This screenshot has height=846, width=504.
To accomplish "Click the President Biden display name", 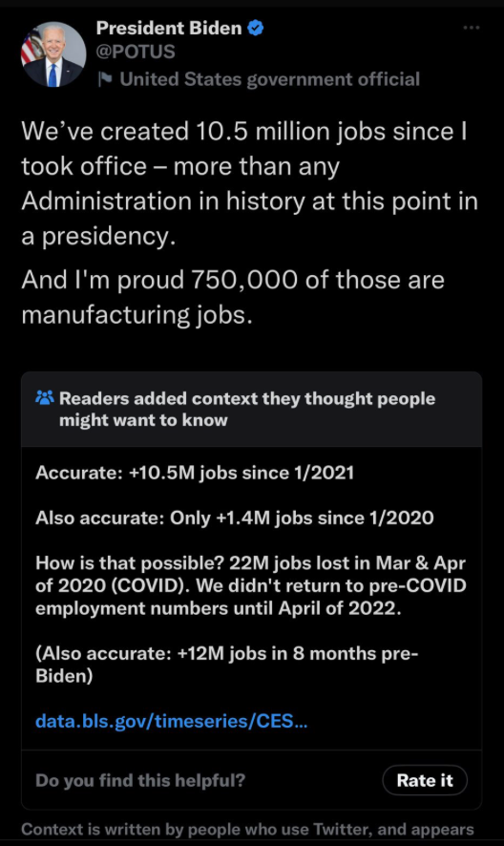I will (x=169, y=28).
